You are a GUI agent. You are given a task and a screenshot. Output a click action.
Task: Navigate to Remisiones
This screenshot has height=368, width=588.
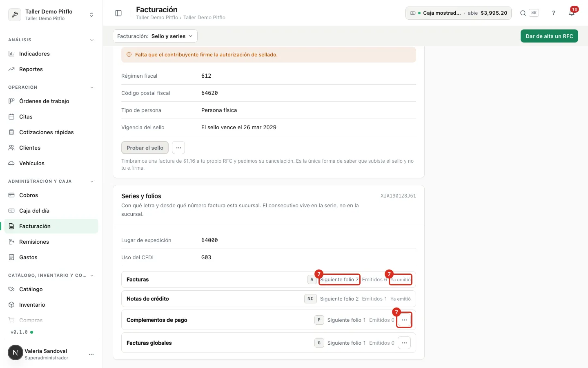(51, 242)
